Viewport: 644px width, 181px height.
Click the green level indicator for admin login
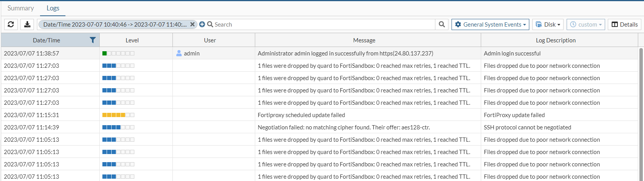pos(105,54)
